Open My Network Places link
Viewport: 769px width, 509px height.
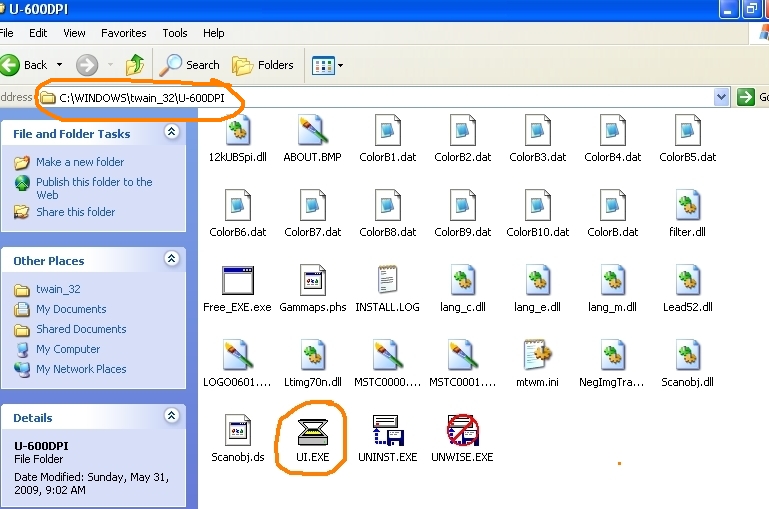[x=81, y=369]
